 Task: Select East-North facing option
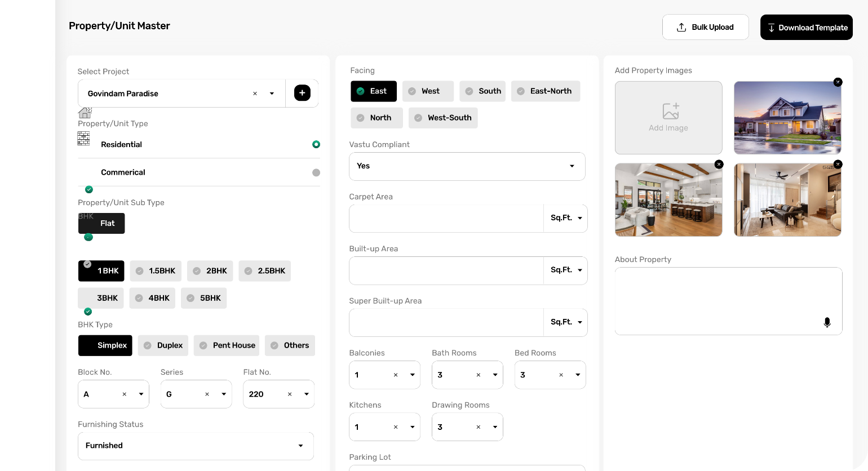pyautogui.click(x=546, y=91)
